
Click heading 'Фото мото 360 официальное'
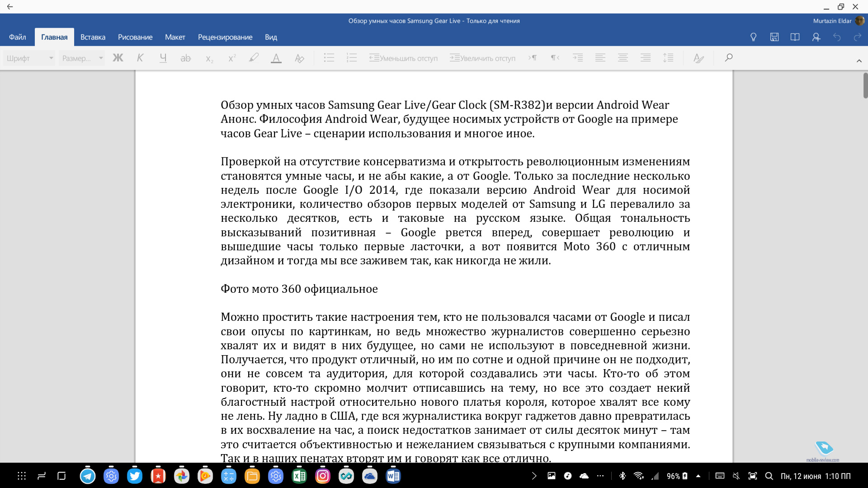pos(299,289)
